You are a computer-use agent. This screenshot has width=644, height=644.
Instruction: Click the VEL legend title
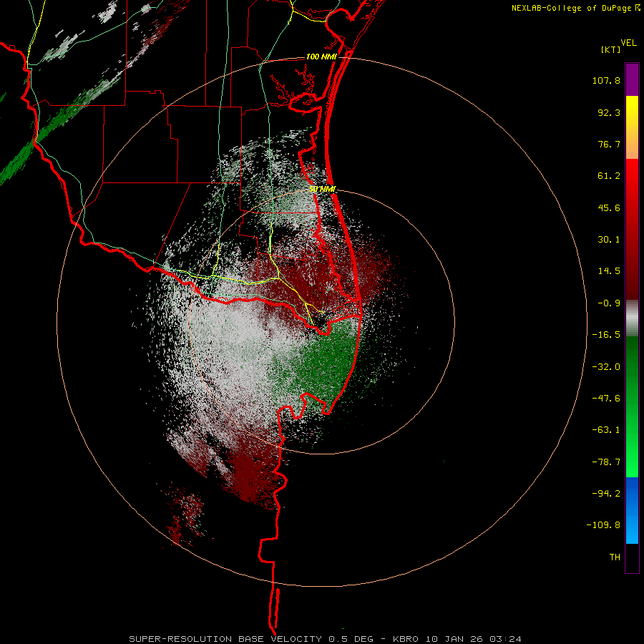pos(628,43)
